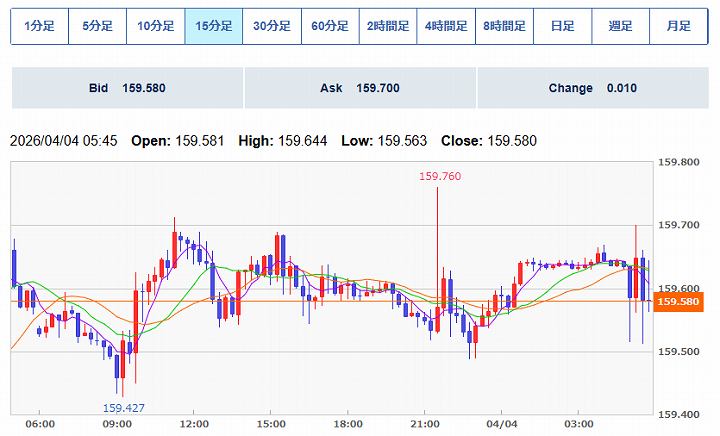Switch to the 2時間足 chart
This screenshot has width=720, height=436.
[x=388, y=27]
